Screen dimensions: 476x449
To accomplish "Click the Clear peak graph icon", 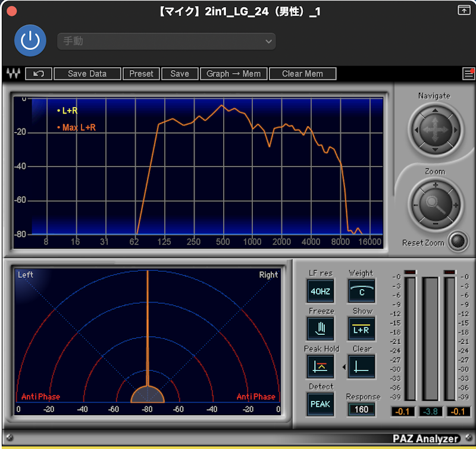I will pyautogui.click(x=361, y=367).
